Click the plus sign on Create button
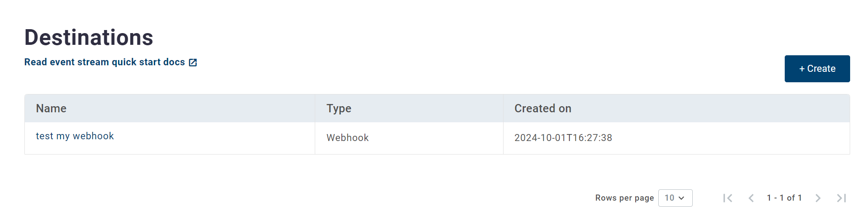The height and width of the screenshot is (215, 868). 802,69
